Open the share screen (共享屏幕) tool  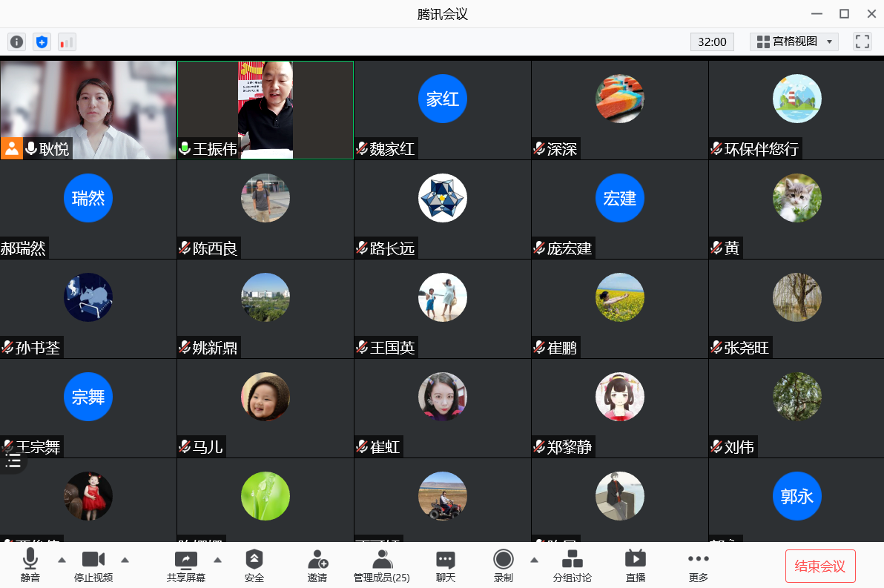pos(185,566)
